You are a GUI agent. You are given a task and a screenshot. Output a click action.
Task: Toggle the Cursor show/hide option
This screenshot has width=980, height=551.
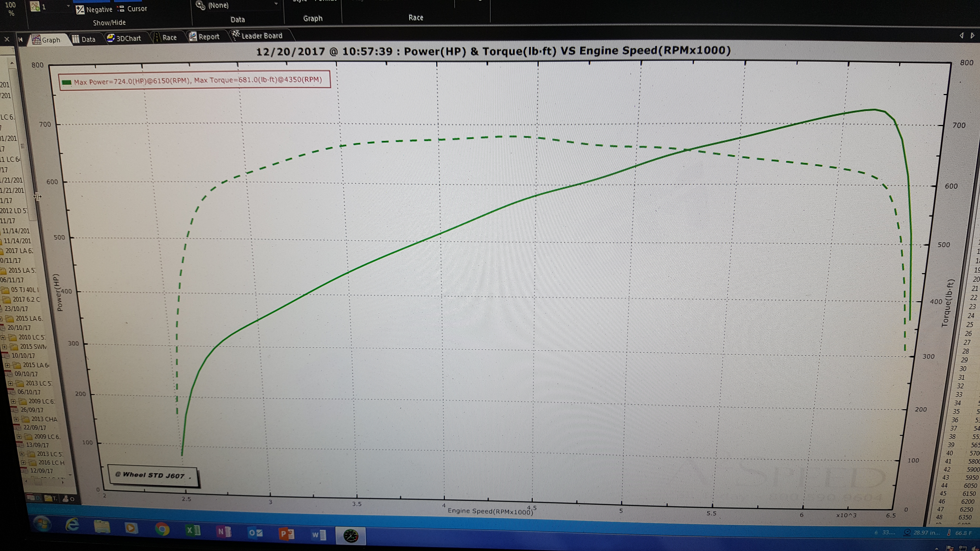(x=132, y=9)
